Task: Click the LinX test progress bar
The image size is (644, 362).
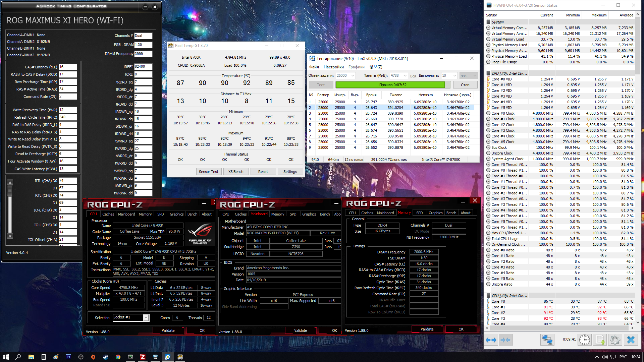Action: (x=393, y=85)
